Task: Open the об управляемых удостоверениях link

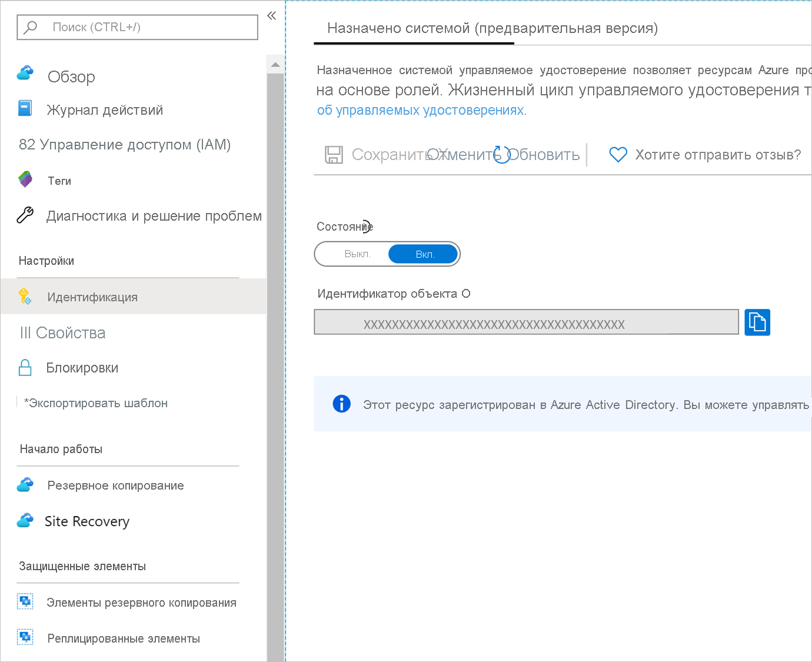Action: pyautogui.click(x=421, y=109)
